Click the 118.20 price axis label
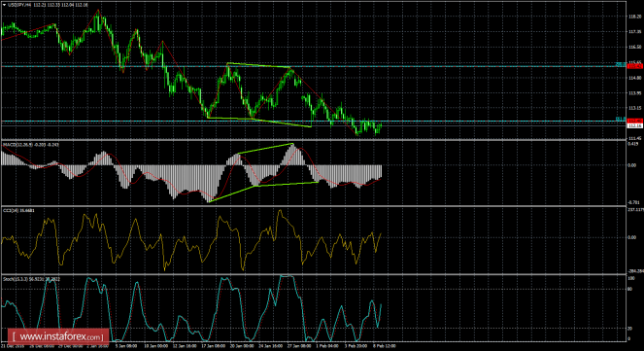Image resolution: width=644 pixels, height=351 pixels. pos(634,17)
